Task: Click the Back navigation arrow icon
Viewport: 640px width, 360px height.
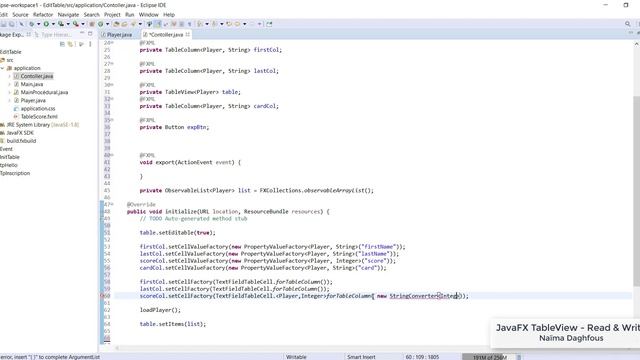Action: [x=237, y=24]
